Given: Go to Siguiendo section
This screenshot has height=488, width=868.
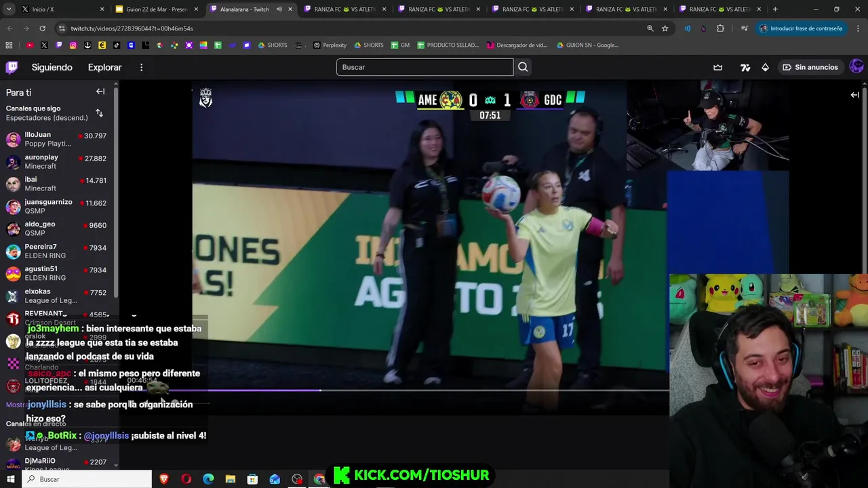Looking at the screenshot, I should tap(52, 67).
